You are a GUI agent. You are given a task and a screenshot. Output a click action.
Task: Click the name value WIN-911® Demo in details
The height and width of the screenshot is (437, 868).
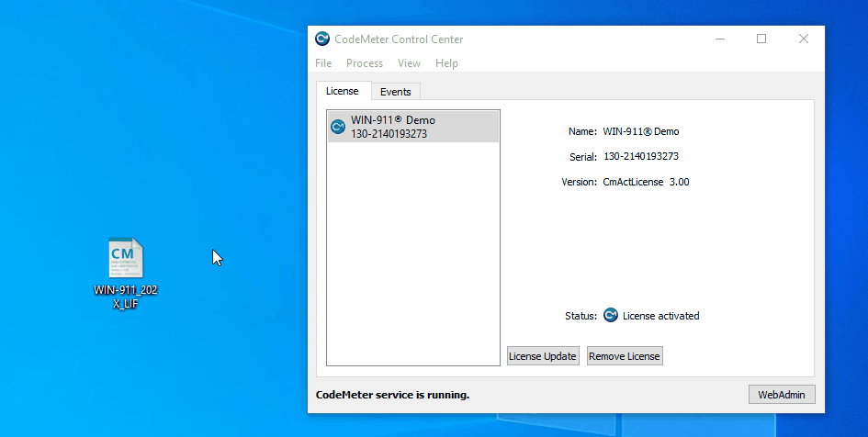coord(641,131)
